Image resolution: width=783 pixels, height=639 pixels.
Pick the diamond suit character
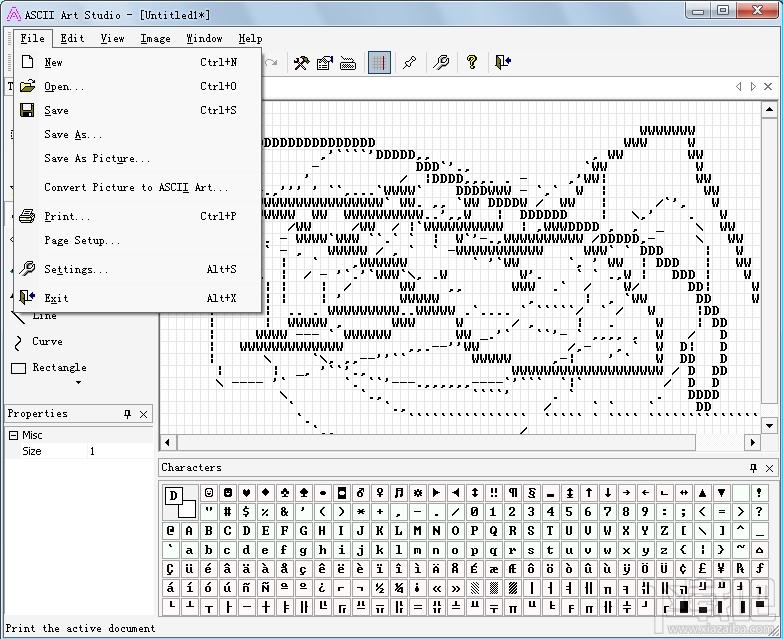click(x=265, y=493)
